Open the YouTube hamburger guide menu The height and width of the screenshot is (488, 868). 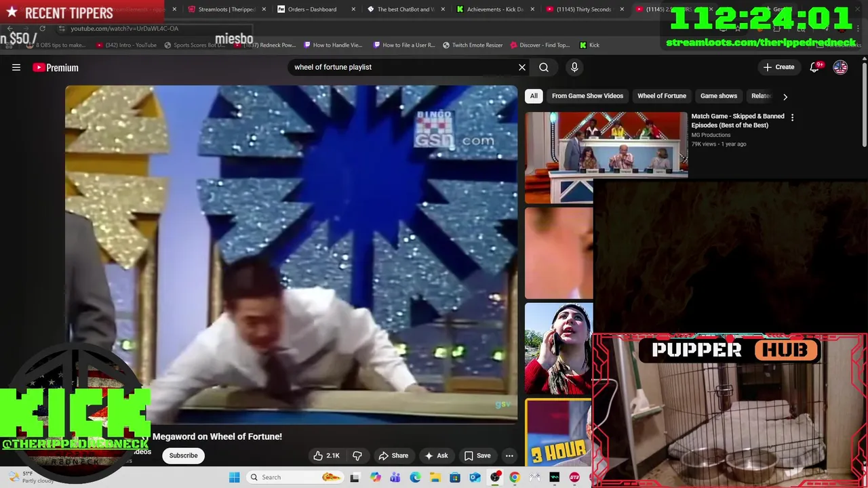[x=16, y=67]
